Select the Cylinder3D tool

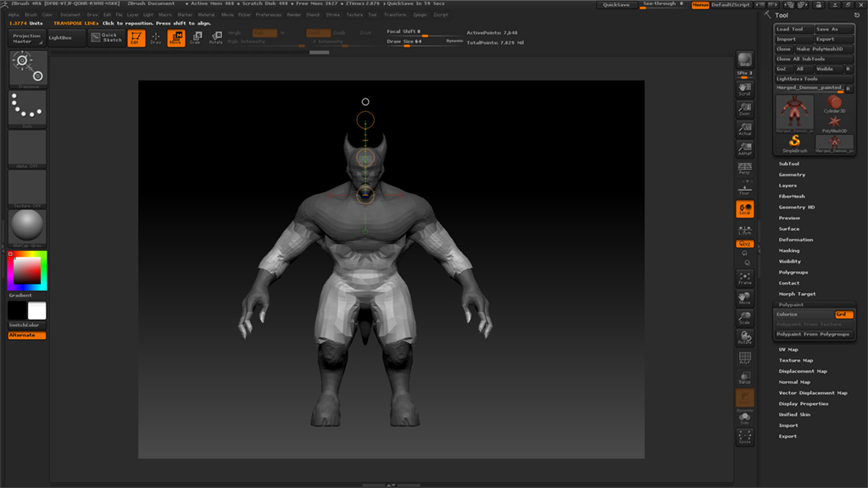pos(835,103)
